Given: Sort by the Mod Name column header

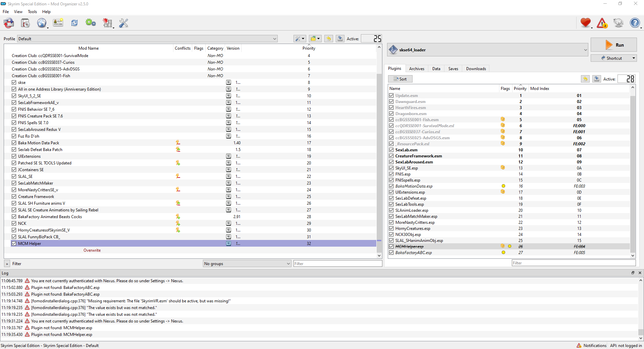Looking at the screenshot, I should 89,48.
